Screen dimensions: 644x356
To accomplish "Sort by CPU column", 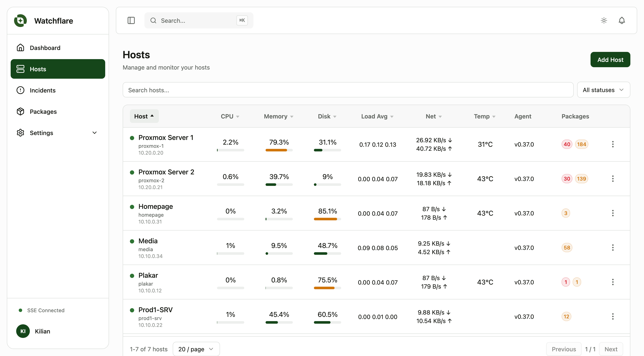I will 230,116.
